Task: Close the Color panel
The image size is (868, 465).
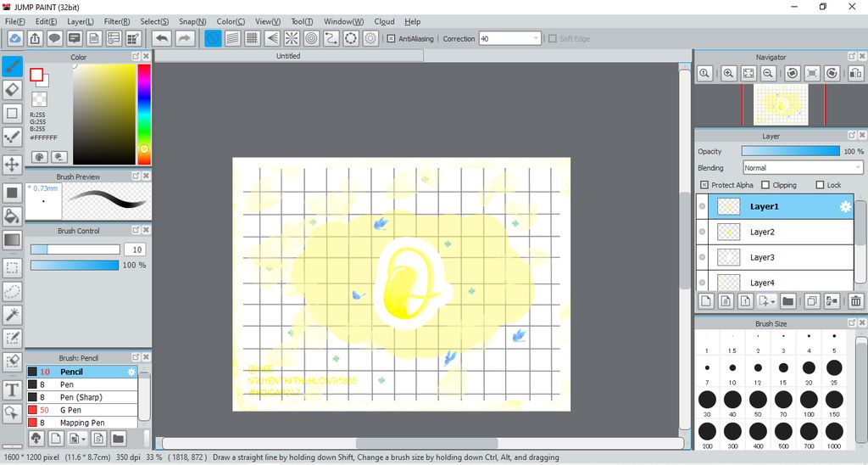Action: pos(146,57)
